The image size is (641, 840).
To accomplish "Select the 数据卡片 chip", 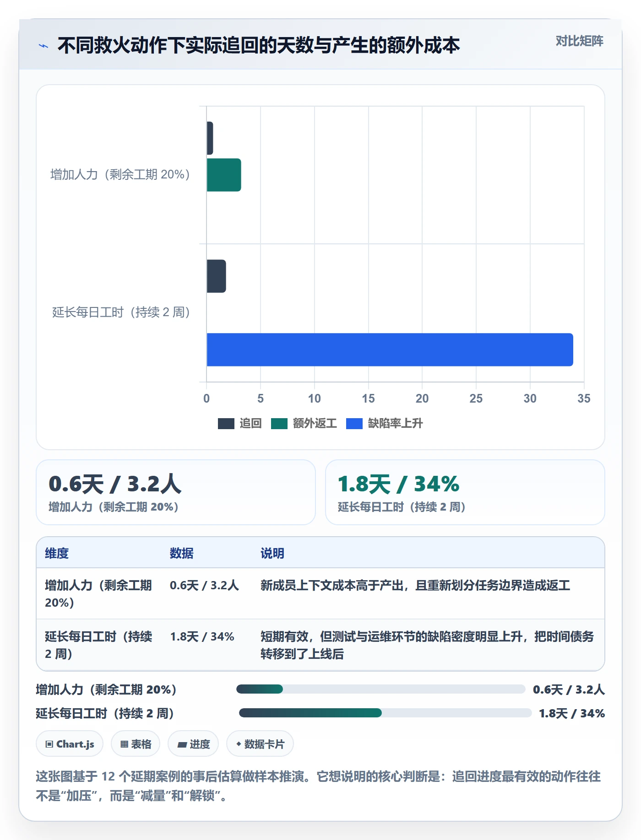I will pos(260,744).
